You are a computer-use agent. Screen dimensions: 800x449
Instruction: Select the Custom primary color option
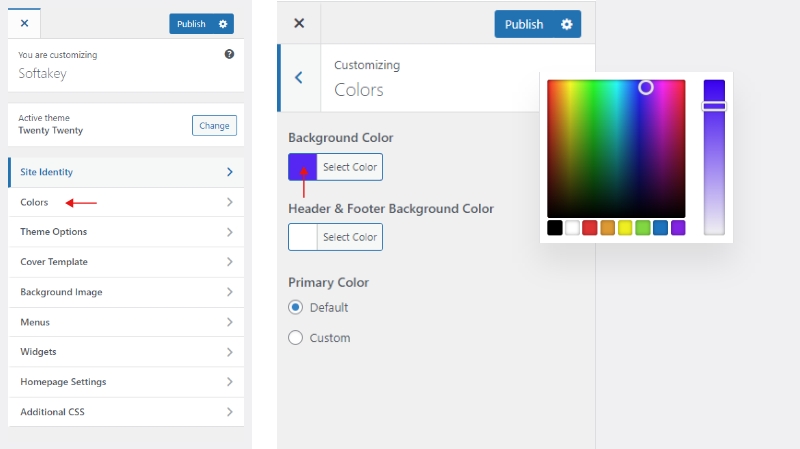point(296,338)
